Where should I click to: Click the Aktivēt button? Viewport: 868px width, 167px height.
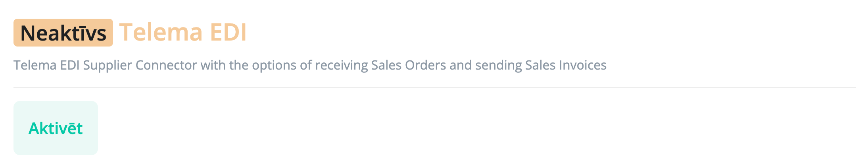[56, 128]
